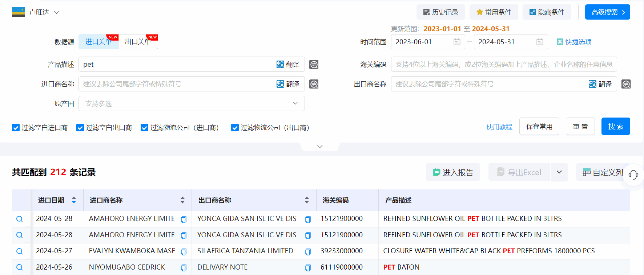Image resolution: width=644 pixels, height=275 pixels.
Task: Open the 使用教程 tutorial link
Action: (x=499, y=127)
